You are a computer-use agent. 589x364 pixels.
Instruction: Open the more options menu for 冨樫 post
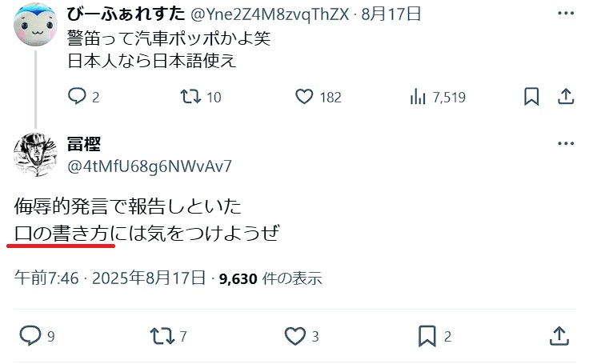tap(566, 143)
